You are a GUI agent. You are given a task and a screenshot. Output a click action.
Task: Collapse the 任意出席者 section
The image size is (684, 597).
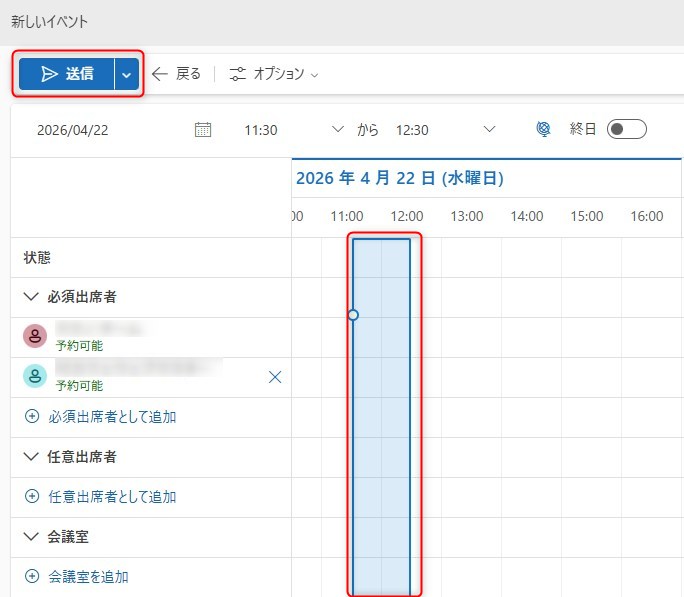tap(31, 457)
